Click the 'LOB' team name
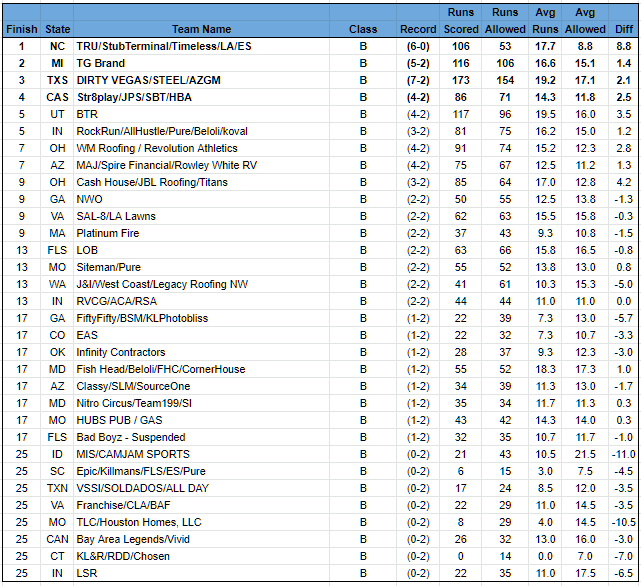The image size is (641, 586). [87, 250]
